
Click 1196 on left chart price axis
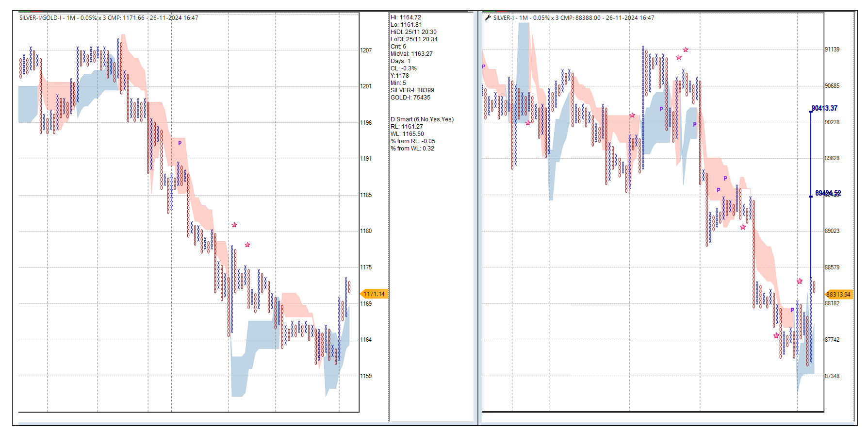pos(366,123)
